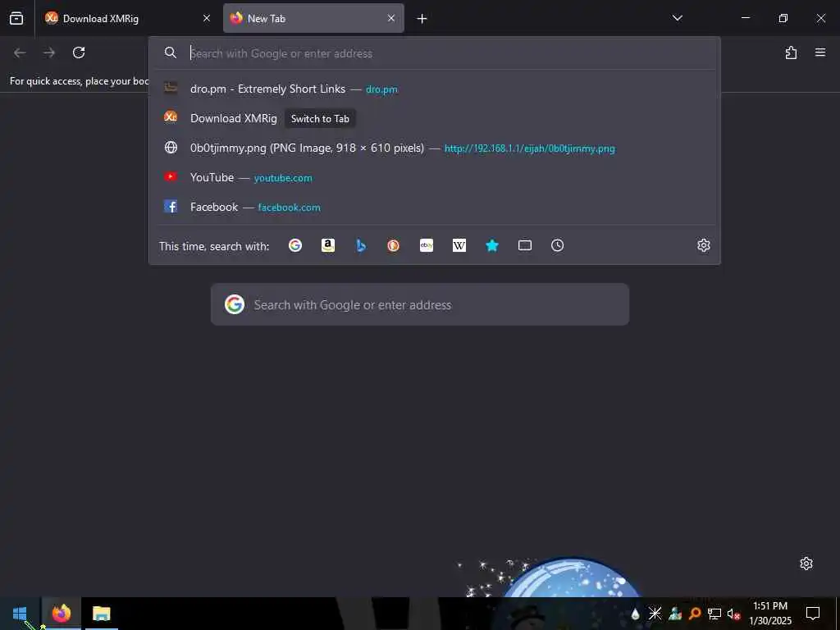
Task: Click the Google logo in page search box
Action: 235,304
